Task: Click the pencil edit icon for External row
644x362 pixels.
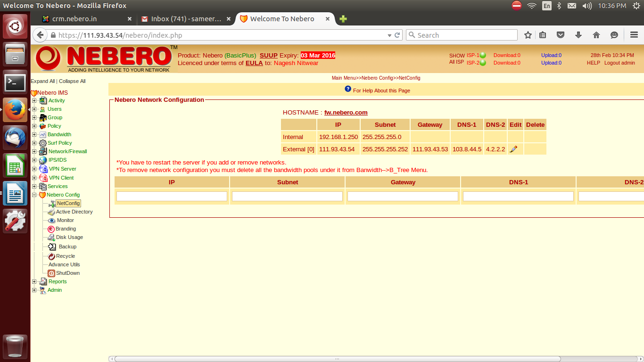Action: [x=514, y=149]
